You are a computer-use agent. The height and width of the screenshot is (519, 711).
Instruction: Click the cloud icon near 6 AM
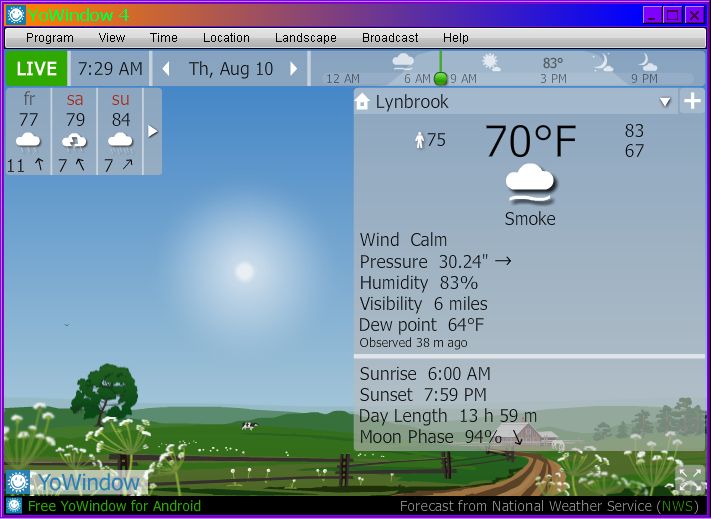(403, 62)
